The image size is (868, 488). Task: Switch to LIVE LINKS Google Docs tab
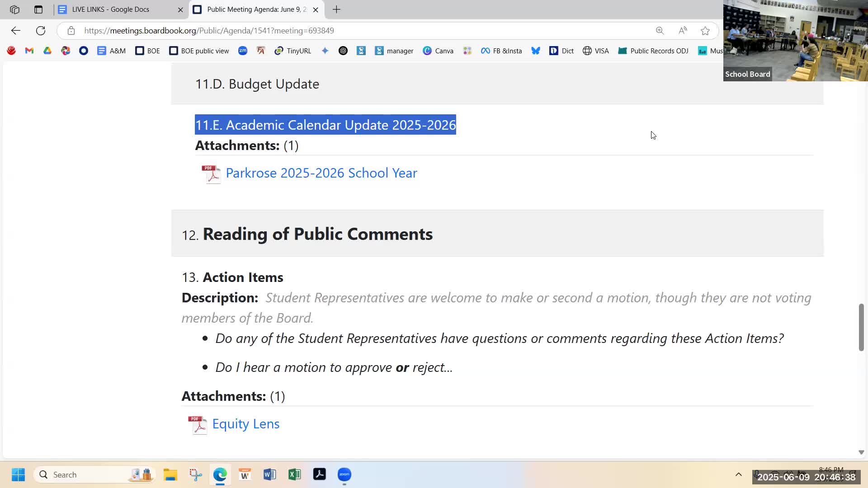point(111,9)
